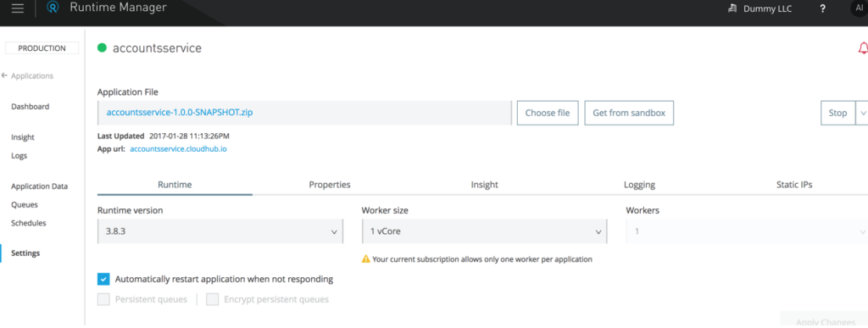868x328 pixels.
Task: Go back using the Applications arrow
Action: point(4,75)
